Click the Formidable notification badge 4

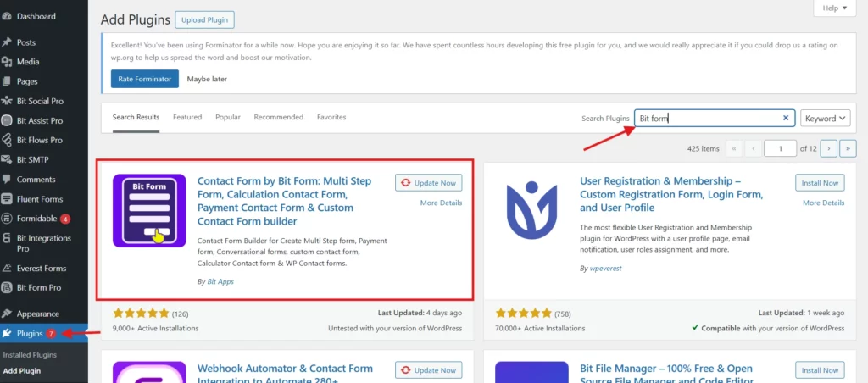pos(64,219)
